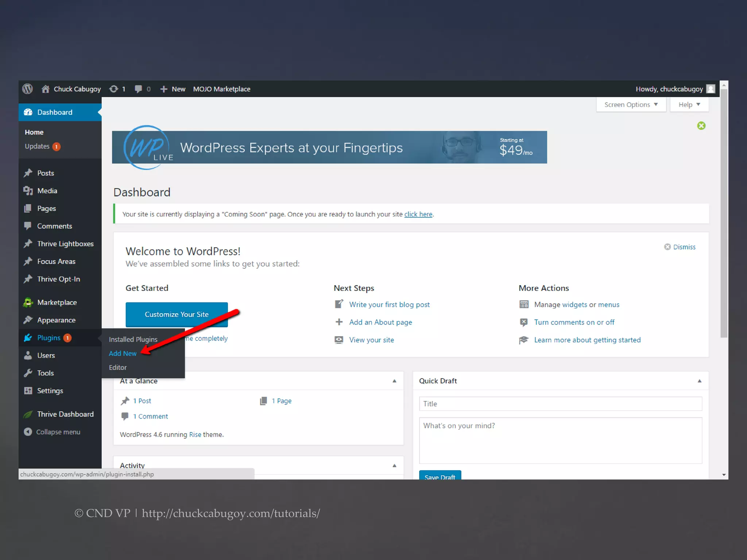Click the Appearance brush icon

tap(28, 320)
